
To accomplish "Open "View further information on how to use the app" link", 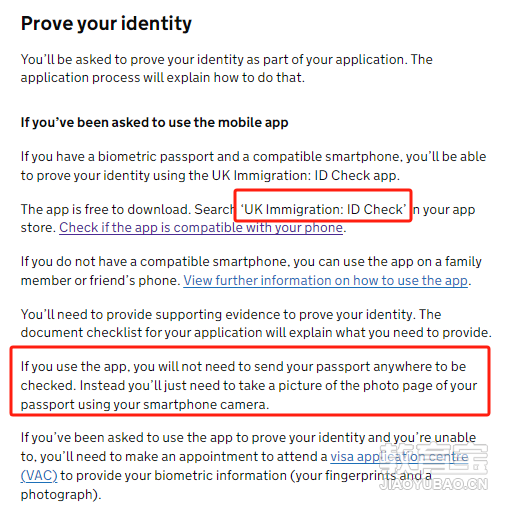I will coord(325,281).
